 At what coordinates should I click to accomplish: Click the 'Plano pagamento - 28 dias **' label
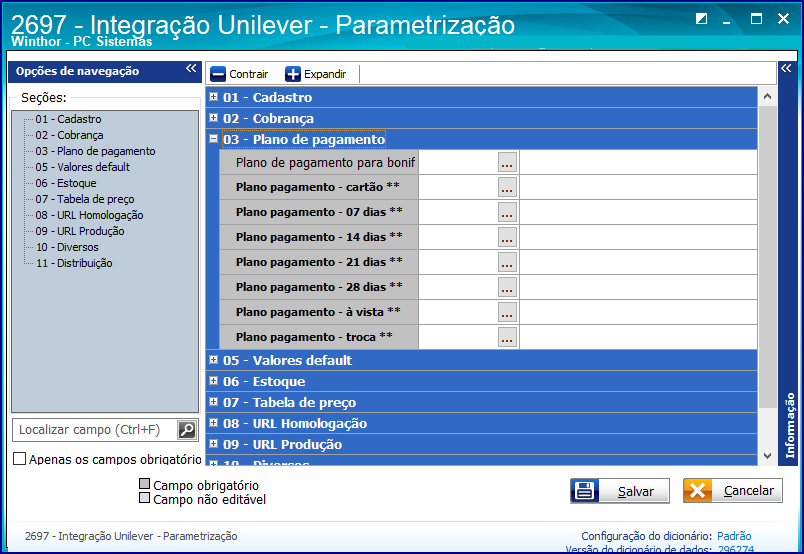coord(319,287)
